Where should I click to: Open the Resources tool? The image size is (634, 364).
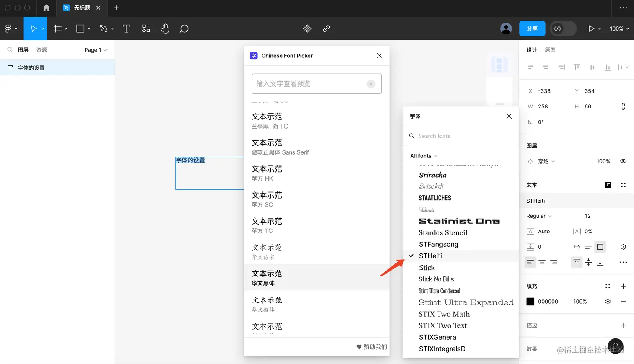[146, 28]
